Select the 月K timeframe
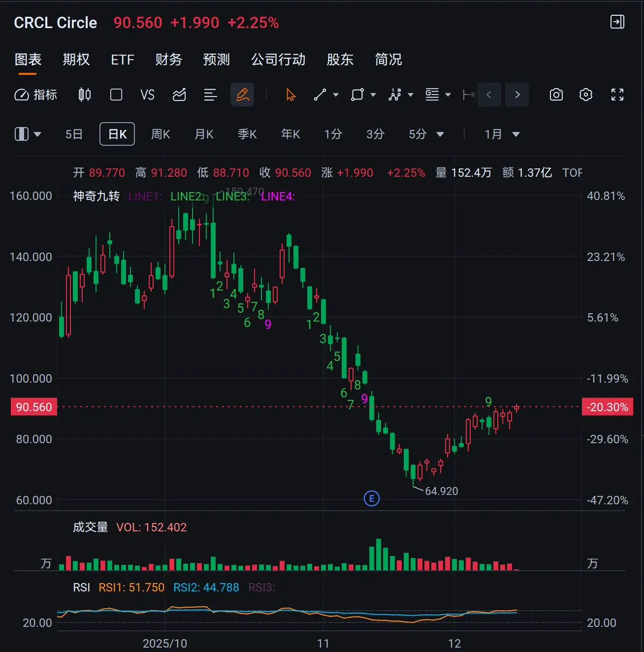Screen dimensions: 644x652 (204, 134)
